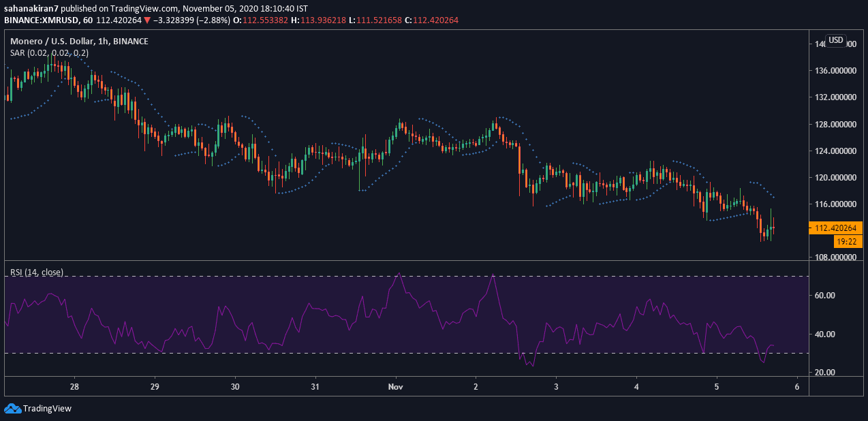Select the RSI (14, close) indicator label
The image size is (868, 421).
(36, 272)
